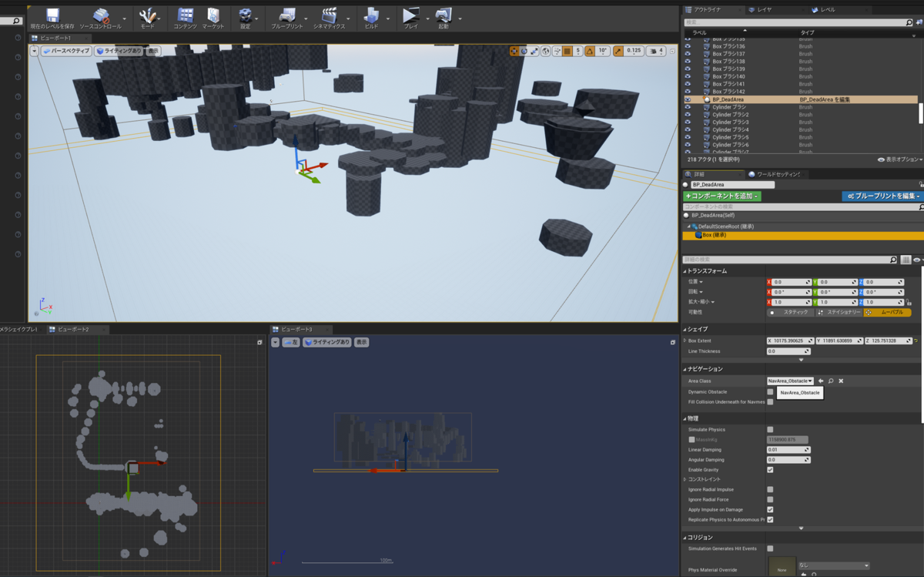924x577 pixels.
Task: Open the Phys Material Override dropdown (なし)
Action: click(x=834, y=565)
